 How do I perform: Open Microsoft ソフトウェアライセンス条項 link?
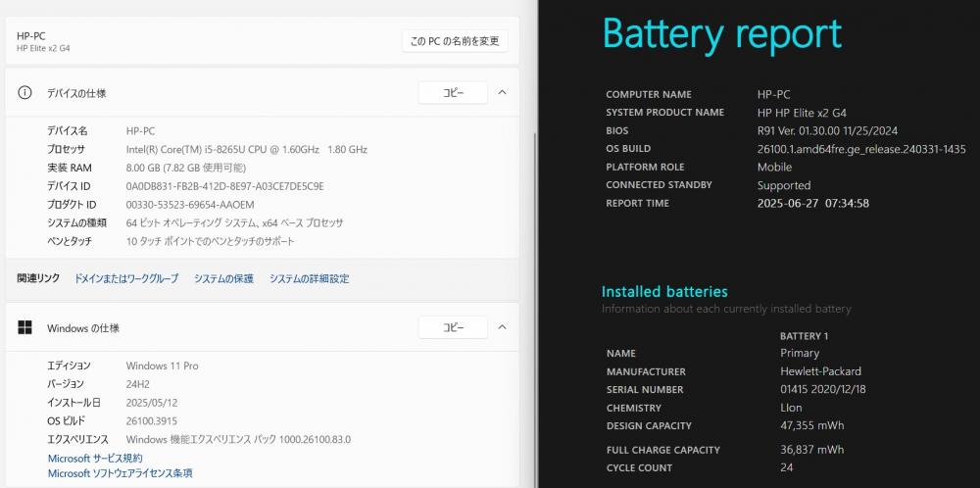[x=120, y=473]
